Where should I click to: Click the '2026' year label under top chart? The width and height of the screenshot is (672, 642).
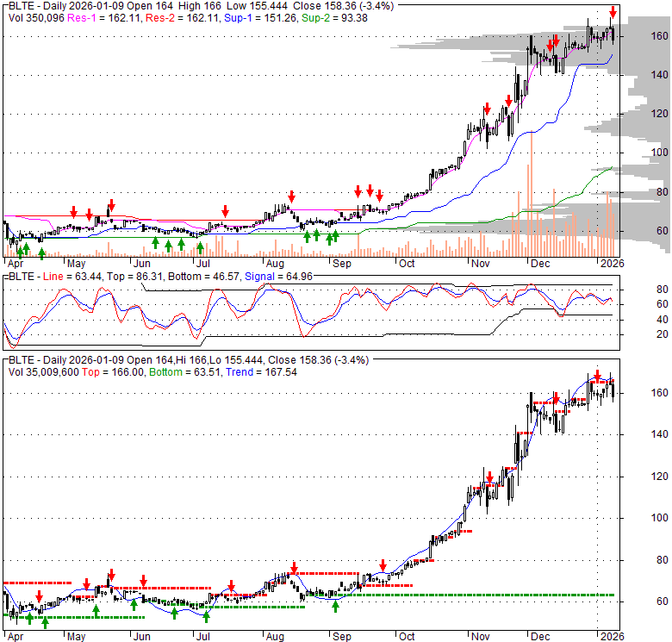point(612,264)
